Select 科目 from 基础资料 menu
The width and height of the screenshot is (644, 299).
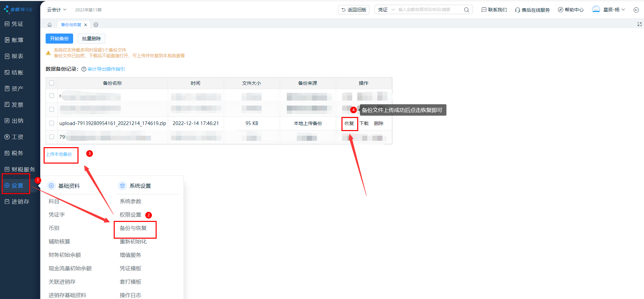54,201
